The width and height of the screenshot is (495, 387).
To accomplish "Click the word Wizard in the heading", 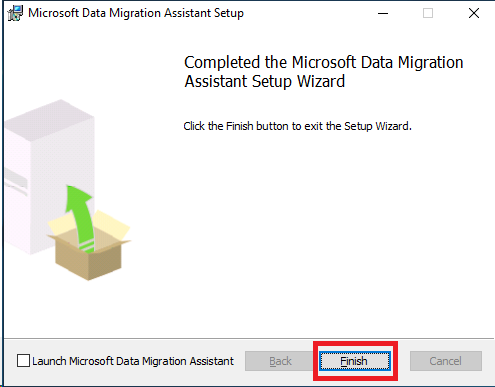I will pyautogui.click(x=321, y=81).
